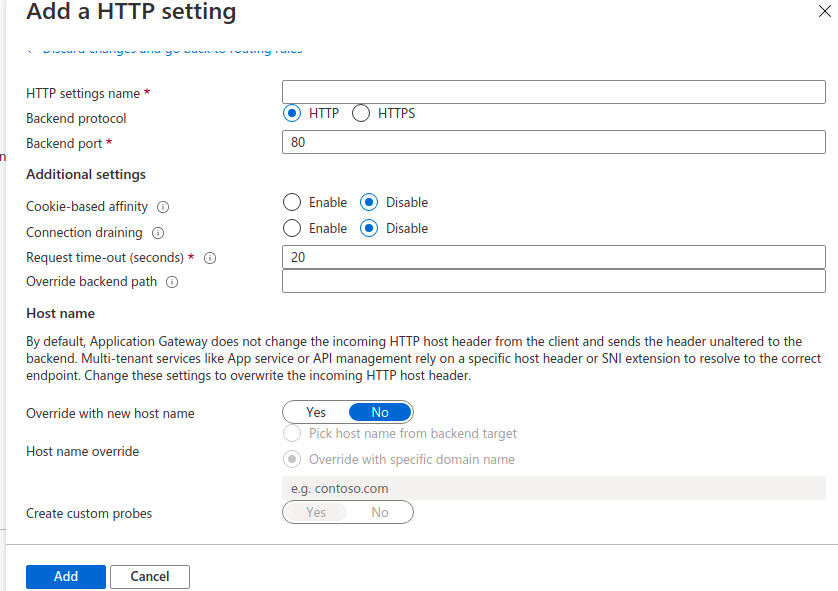
Task: Click info icon beside Connection draining
Action: tap(158, 233)
